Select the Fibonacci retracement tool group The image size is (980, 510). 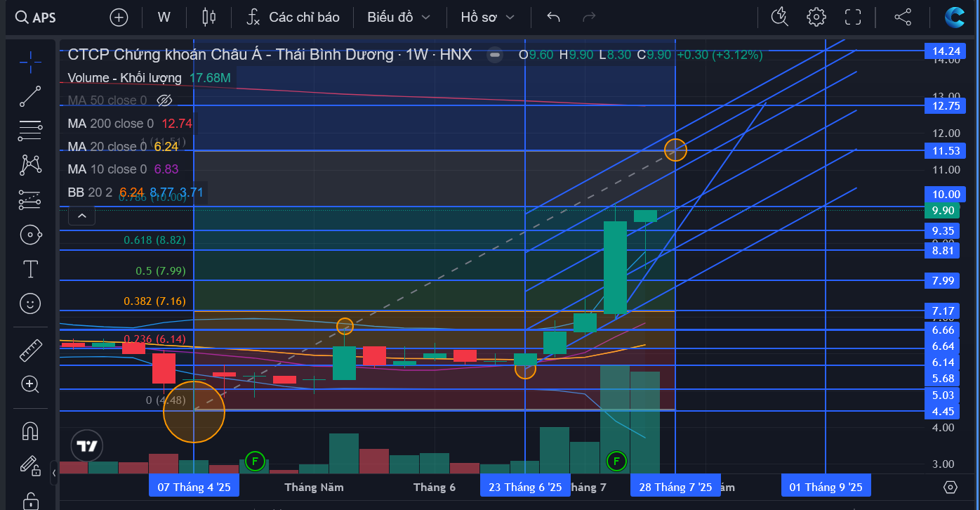click(x=30, y=131)
